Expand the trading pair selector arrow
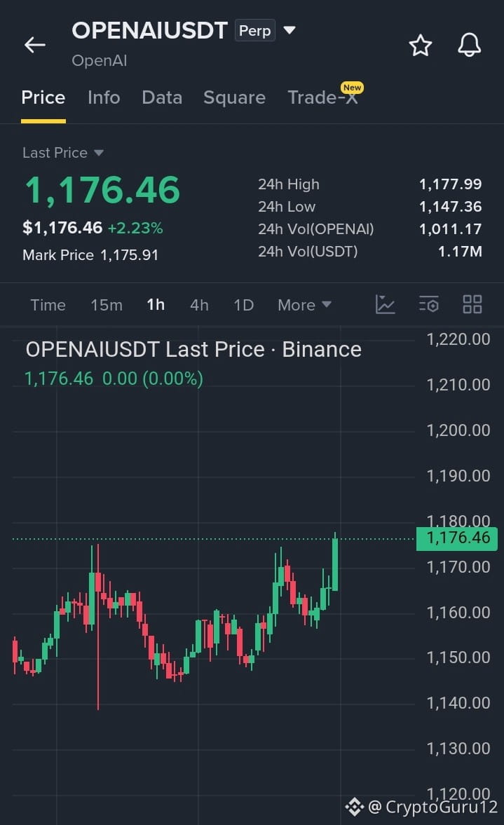The image size is (504, 825). click(x=290, y=30)
